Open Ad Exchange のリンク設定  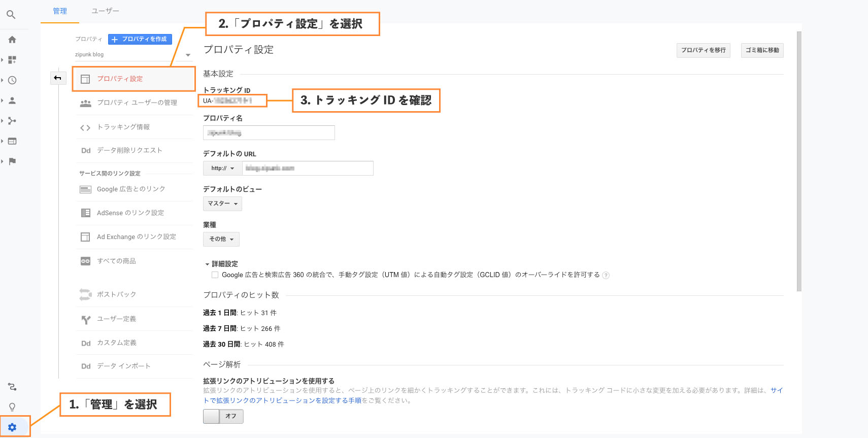coord(134,237)
